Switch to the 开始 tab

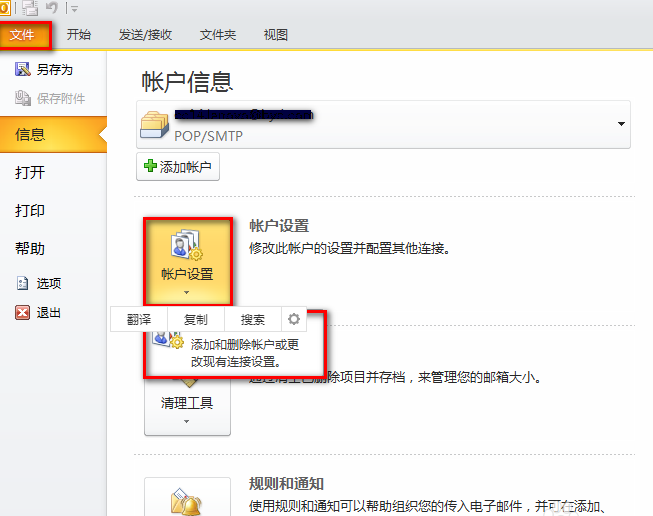pos(79,35)
